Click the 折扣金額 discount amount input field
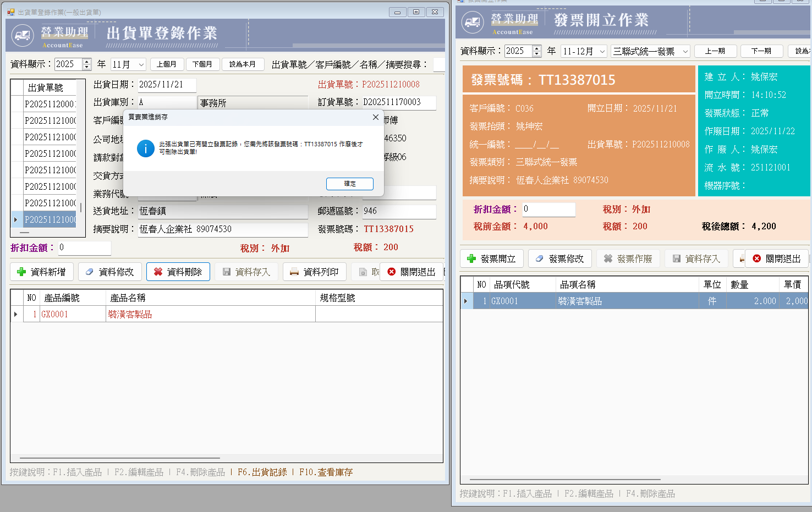The height and width of the screenshot is (512, 812). [548, 210]
